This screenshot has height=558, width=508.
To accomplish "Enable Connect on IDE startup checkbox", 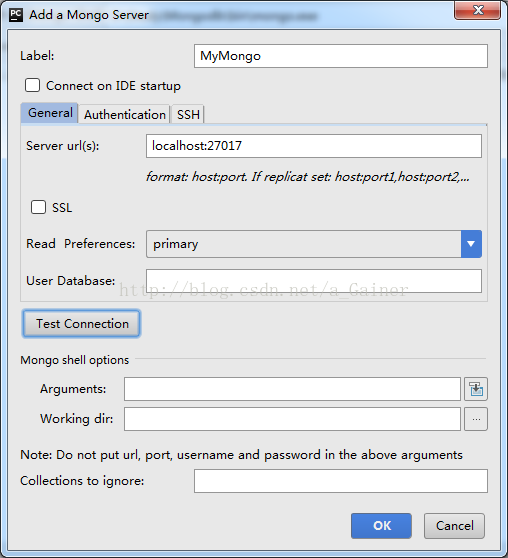I will coord(32,85).
